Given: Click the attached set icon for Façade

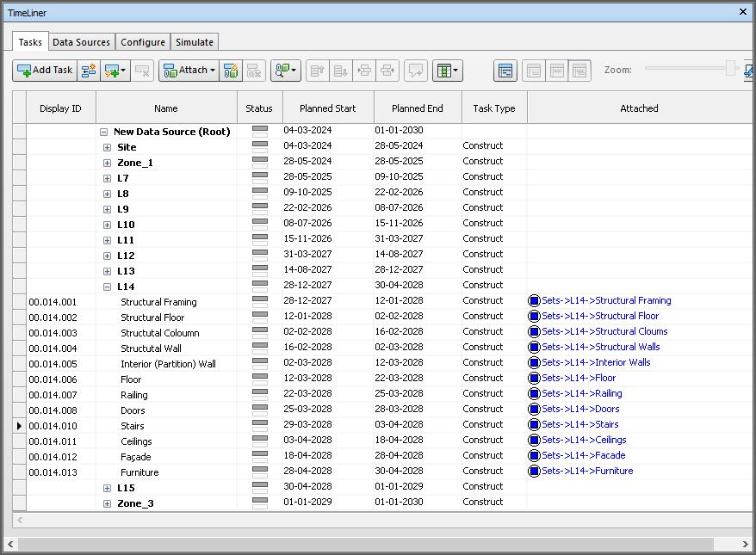Looking at the screenshot, I should tap(534, 456).
